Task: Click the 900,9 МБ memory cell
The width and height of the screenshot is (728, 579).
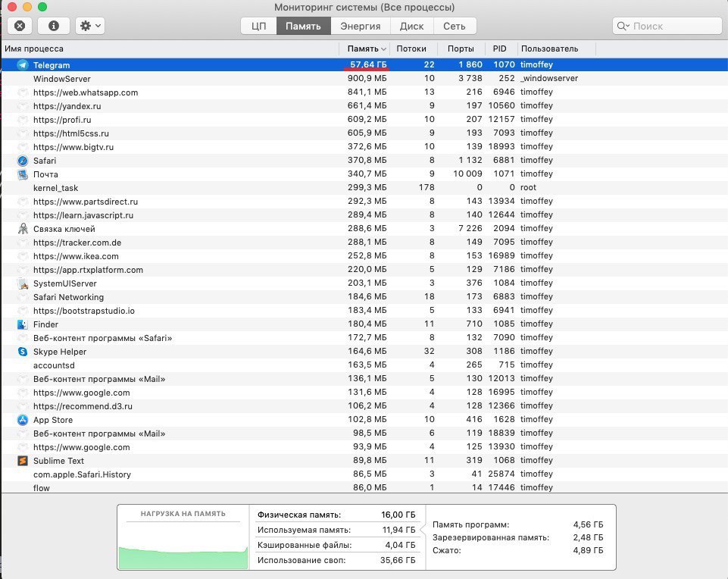Action: tap(367, 79)
